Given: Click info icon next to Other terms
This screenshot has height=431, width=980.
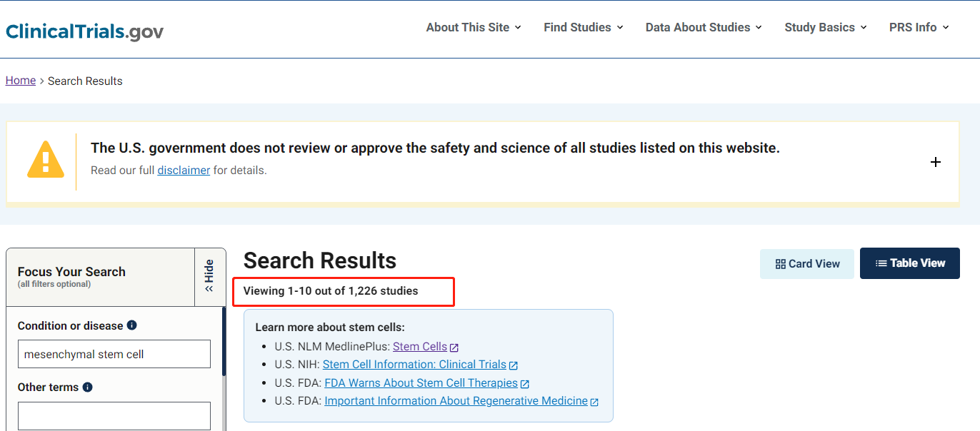Looking at the screenshot, I should point(87,387).
